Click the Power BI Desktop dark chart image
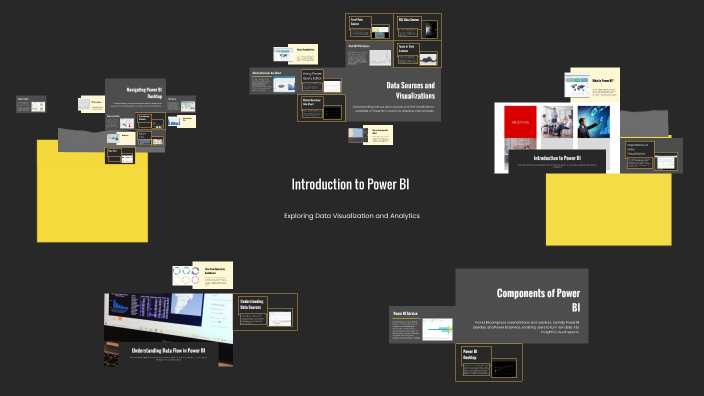 pos(504,368)
